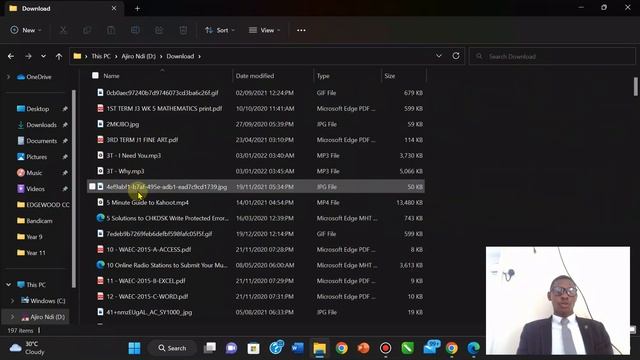Launch Microsoft Word from the taskbar

click(x=298, y=348)
